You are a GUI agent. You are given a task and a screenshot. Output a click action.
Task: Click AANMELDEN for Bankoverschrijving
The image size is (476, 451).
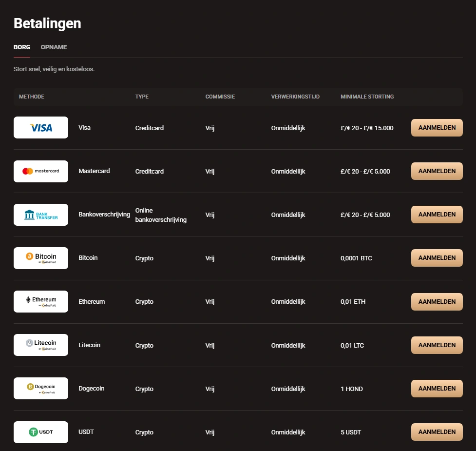[437, 215]
